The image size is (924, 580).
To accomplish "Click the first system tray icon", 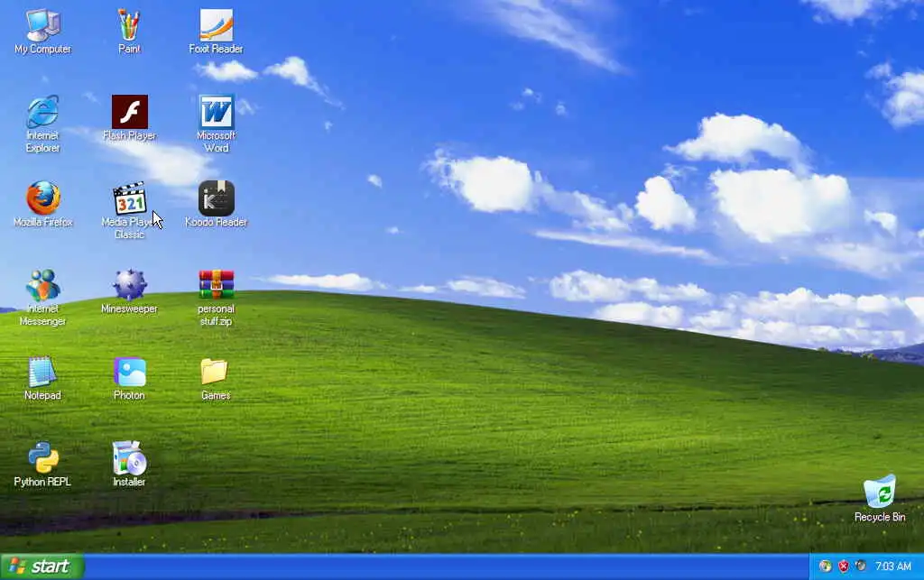I will pos(826,566).
